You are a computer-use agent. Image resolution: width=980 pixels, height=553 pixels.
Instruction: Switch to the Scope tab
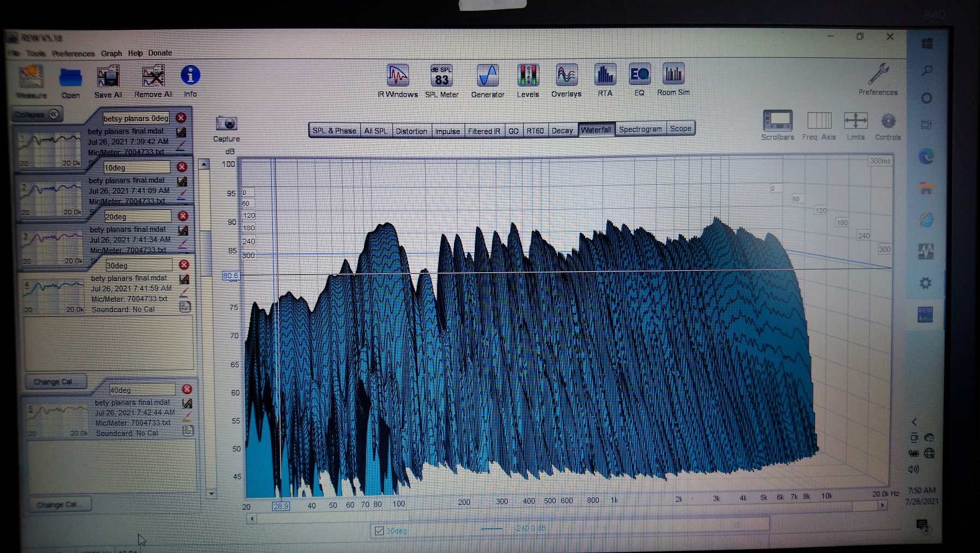coord(680,129)
